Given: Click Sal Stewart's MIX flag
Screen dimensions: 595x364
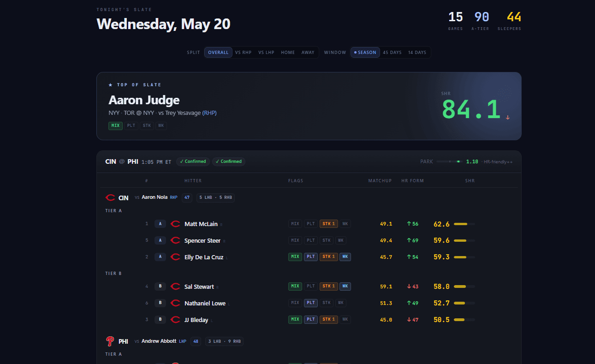Looking at the screenshot, I should click(295, 286).
